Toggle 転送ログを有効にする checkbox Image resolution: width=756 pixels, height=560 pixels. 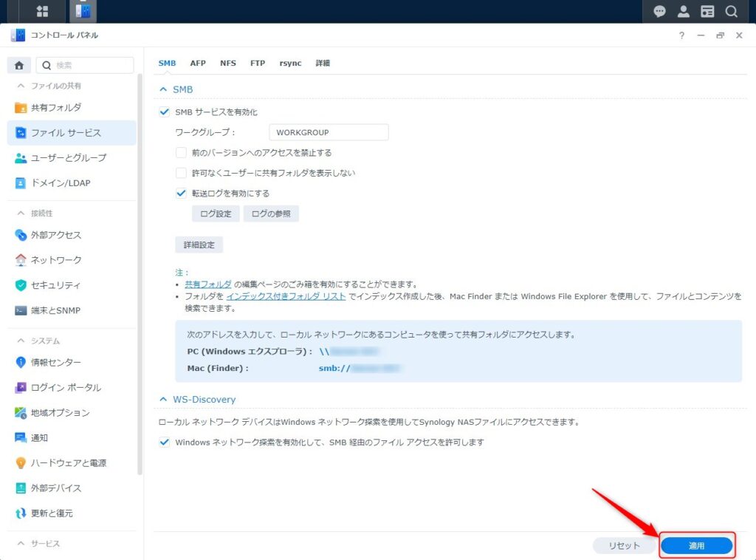[181, 193]
